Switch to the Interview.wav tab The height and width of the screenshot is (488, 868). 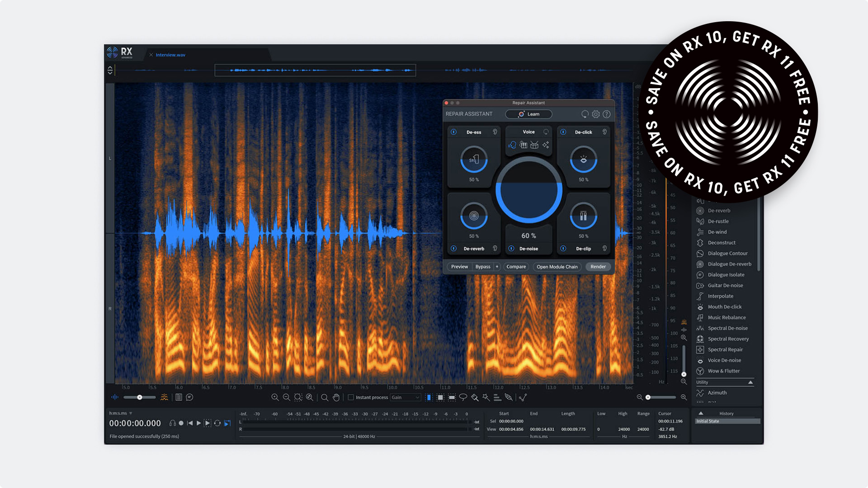click(x=170, y=55)
